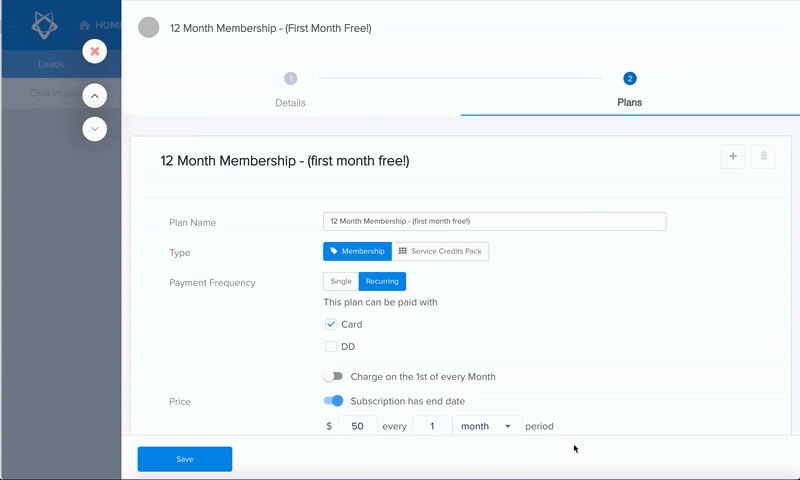Select the Membership type button
The height and width of the screenshot is (480, 800).
click(x=355, y=251)
